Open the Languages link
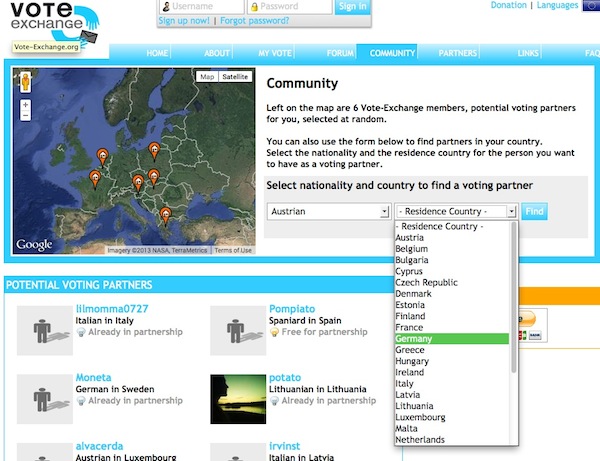The image size is (600, 461). coord(557,5)
